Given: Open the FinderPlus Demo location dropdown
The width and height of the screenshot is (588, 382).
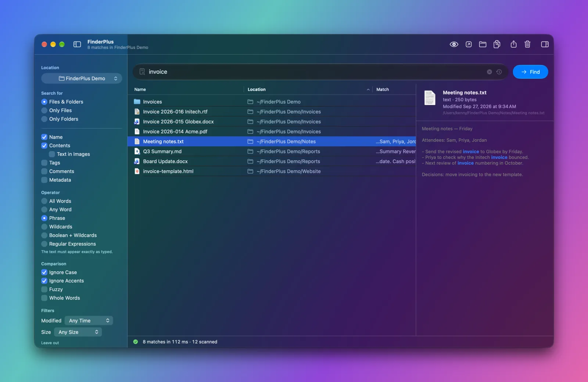Looking at the screenshot, I should coord(82,78).
